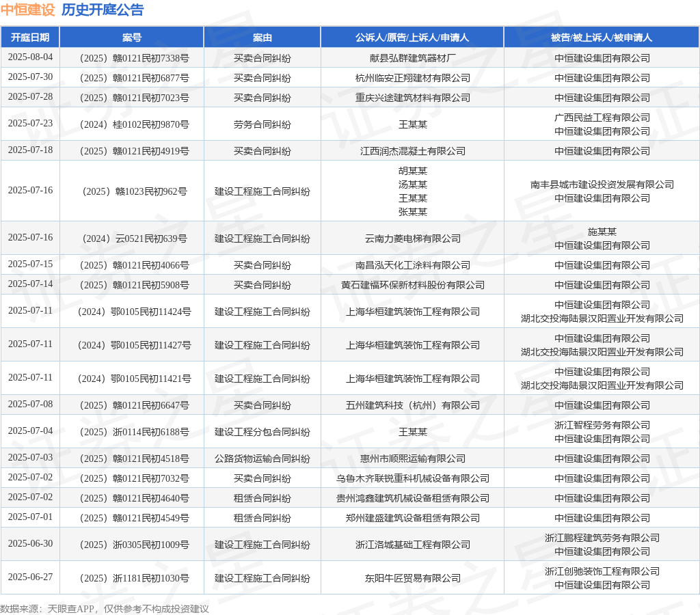This screenshot has height=615, width=700.
Task: Click plaintiff 汤某某
Action: [412, 184]
